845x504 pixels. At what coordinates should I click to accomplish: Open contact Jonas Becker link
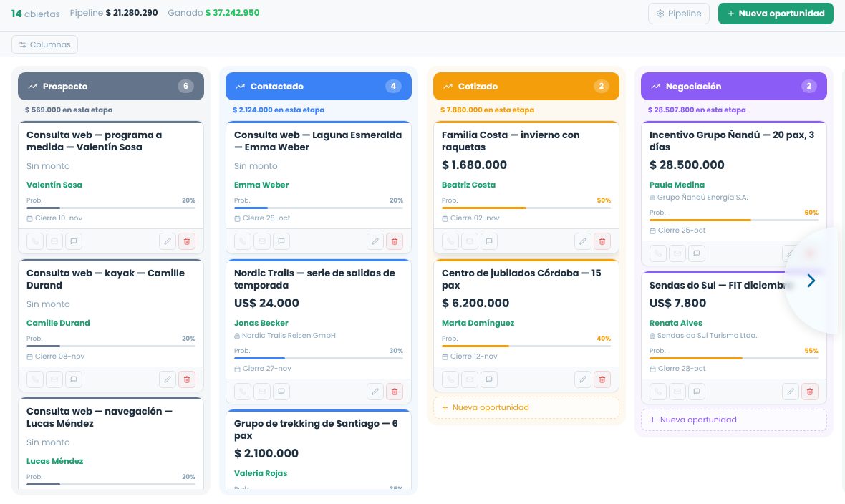coord(261,323)
